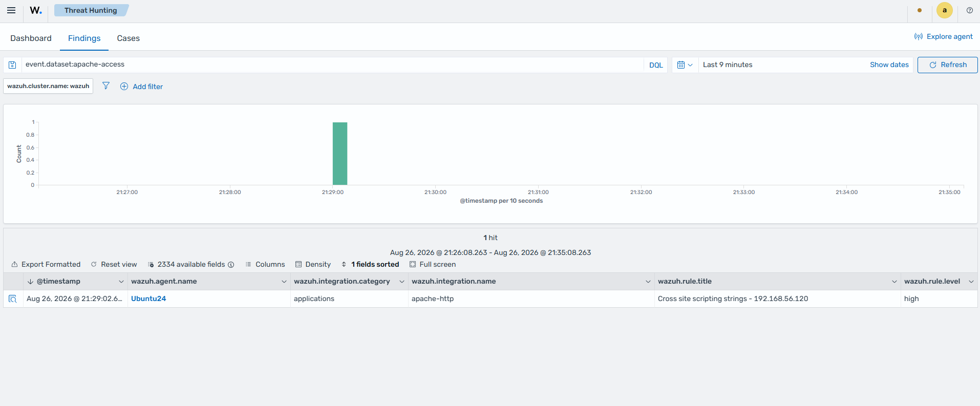This screenshot has height=406, width=980.
Task: Switch to the Dashboard tab
Action: tap(31, 38)
